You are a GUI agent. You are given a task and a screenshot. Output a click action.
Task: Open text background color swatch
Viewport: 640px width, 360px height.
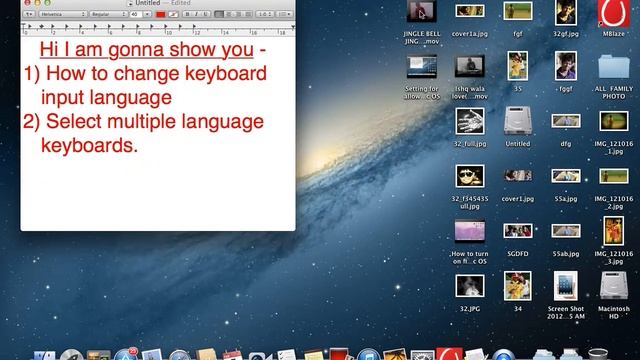[x=173, y=14]
